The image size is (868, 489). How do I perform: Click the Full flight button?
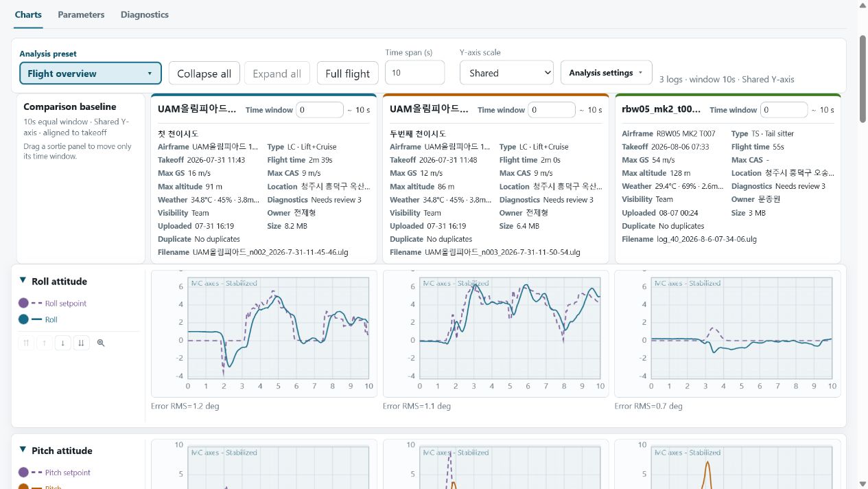(x=348, y=73)
